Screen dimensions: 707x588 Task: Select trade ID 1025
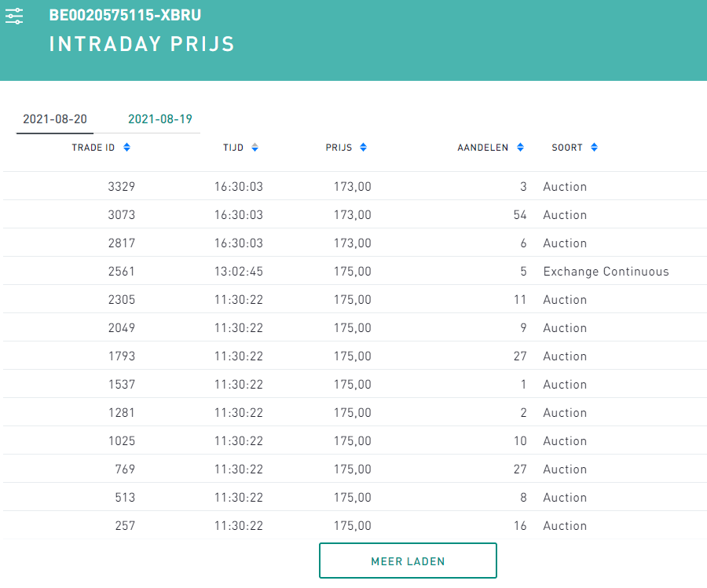point(122,441)
